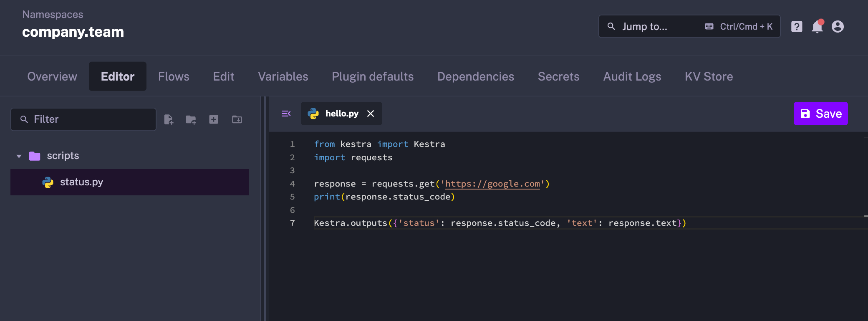This screenshot has width=868, height=321.
Task: Click the Namespaces breadcrumb link
Action: coord(53,15)
